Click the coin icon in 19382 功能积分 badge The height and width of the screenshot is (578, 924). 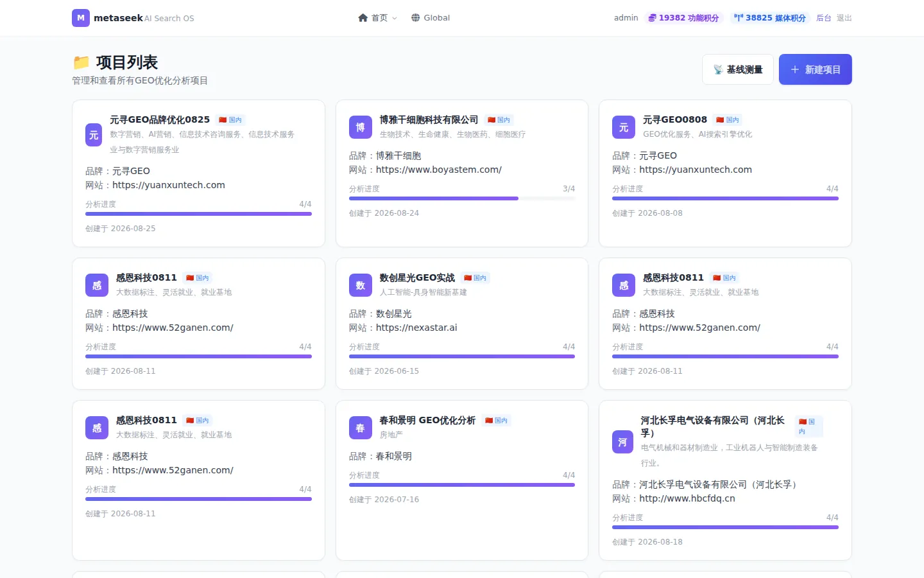click(x=652, y=18)
